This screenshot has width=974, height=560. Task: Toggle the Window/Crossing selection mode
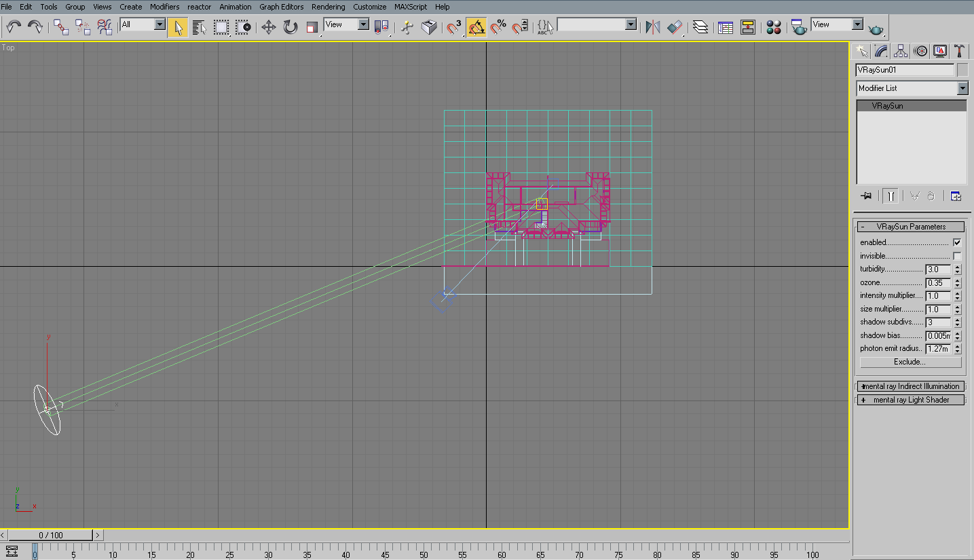(243, 26)
